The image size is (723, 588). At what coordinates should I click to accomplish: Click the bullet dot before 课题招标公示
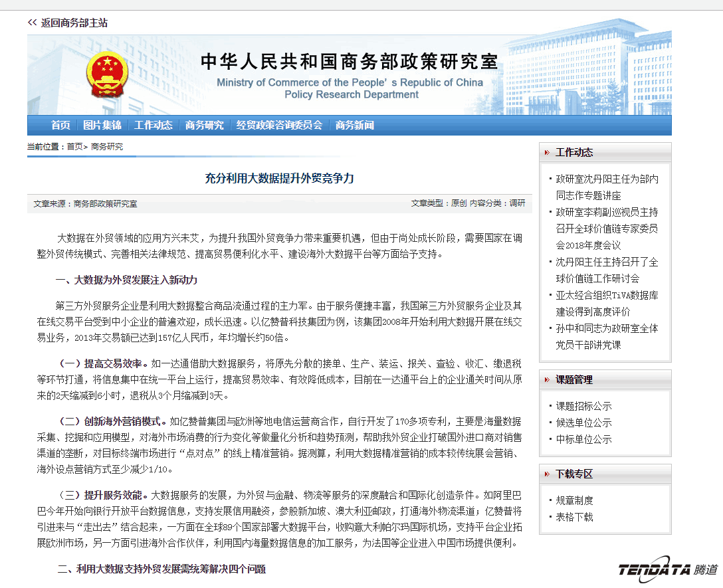pyautogui.click(x=549, y=405)
